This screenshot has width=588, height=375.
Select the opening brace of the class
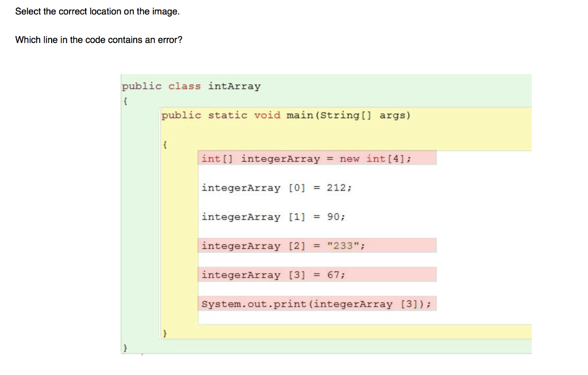(x=125, y=100)
